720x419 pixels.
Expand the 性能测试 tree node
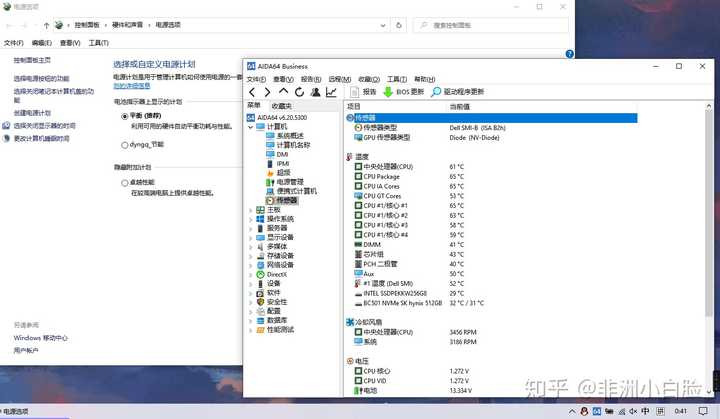[x=251, y=330]
